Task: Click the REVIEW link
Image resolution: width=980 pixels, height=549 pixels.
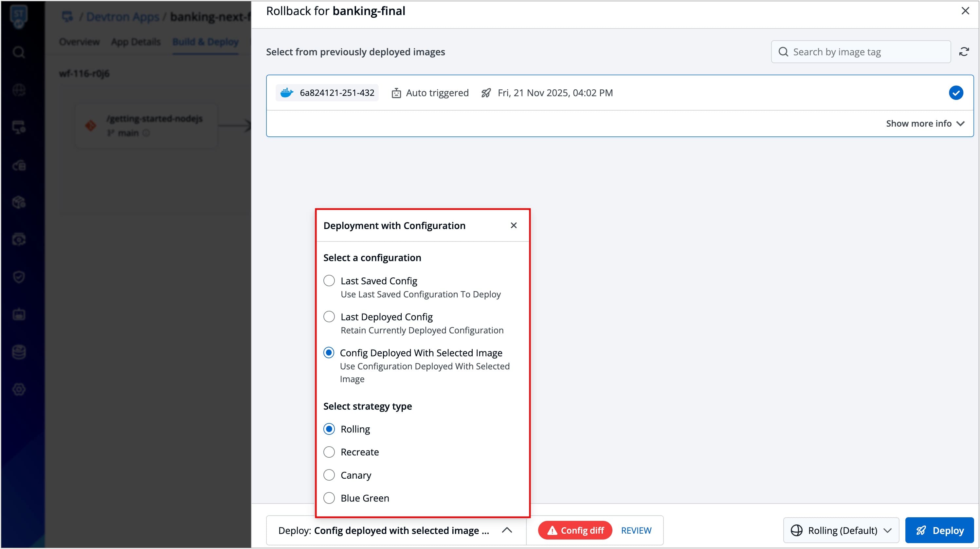Action: (x=636, y=530)
